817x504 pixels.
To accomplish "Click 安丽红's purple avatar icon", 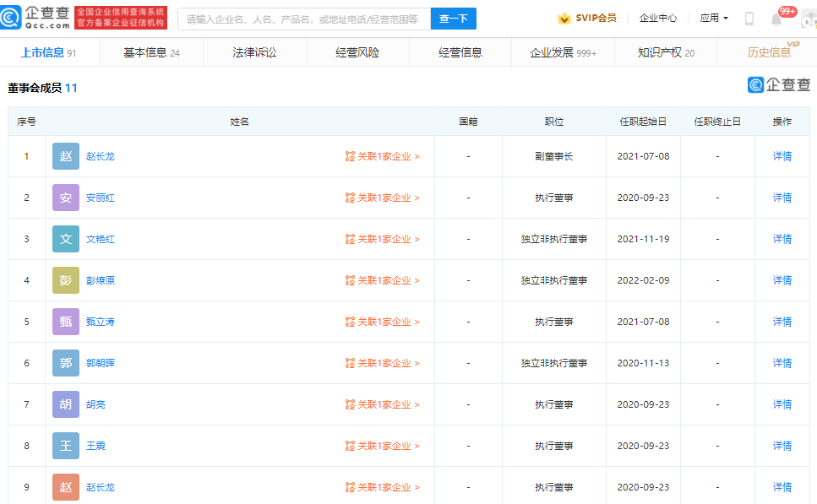I will [66, 198].
